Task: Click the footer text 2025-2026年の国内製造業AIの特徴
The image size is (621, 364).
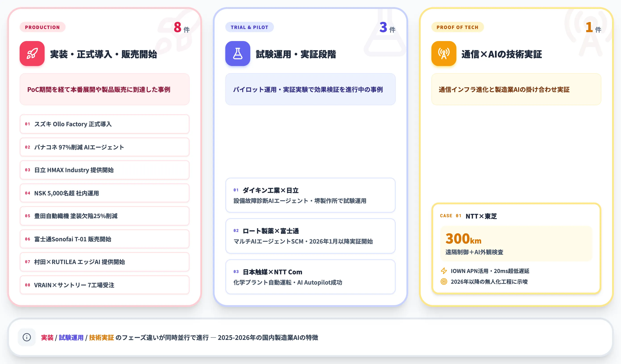Action: [268, 337]
